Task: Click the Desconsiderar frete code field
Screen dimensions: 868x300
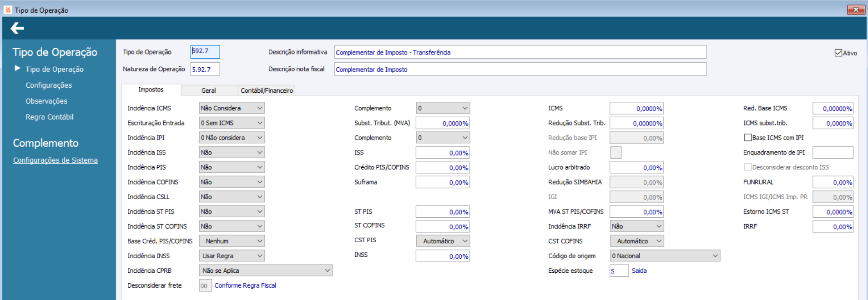Action: (205, 285)
